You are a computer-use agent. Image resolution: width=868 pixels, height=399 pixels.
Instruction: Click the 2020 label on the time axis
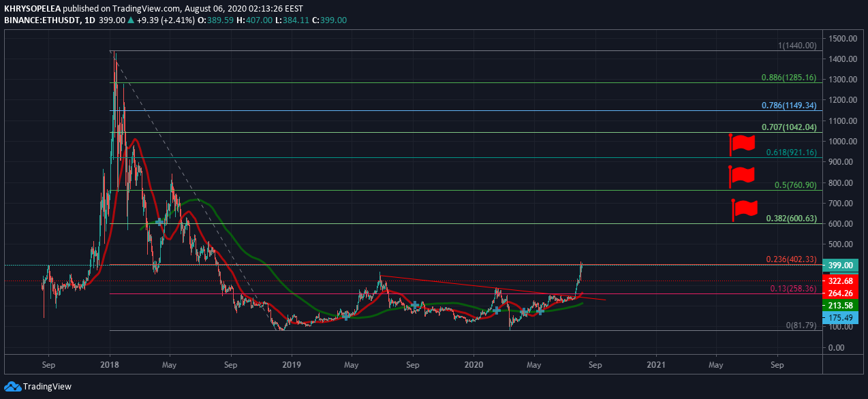click(474, 364)
